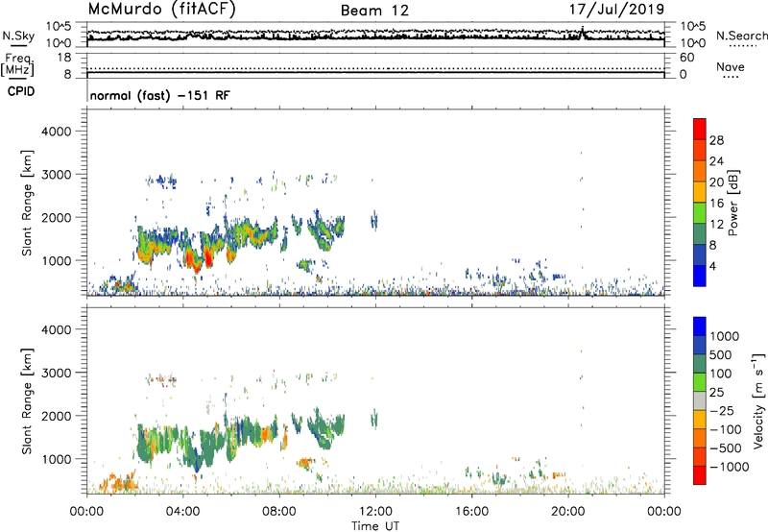This screenshot has height=532, width=768.
Task: Click the noise spike near 20:30 in N.Sky trace
Action: click(583, 32)
